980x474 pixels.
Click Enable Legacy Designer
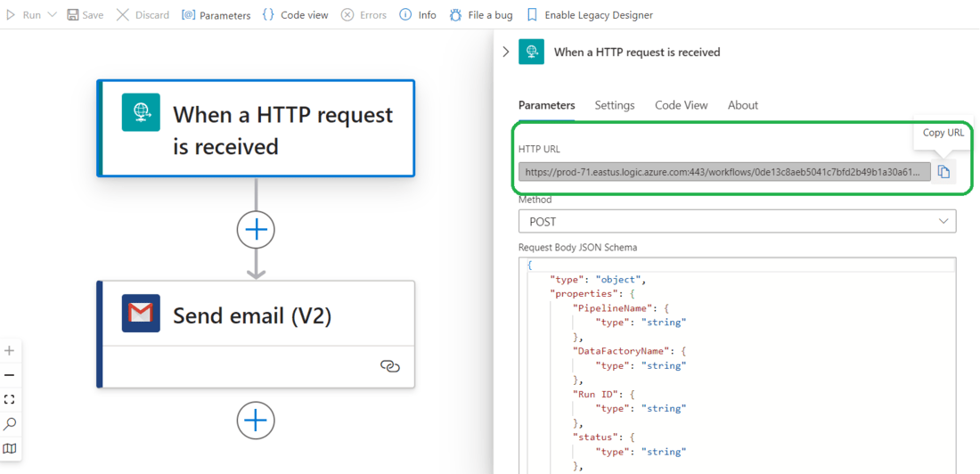click(x=590, y=15)
